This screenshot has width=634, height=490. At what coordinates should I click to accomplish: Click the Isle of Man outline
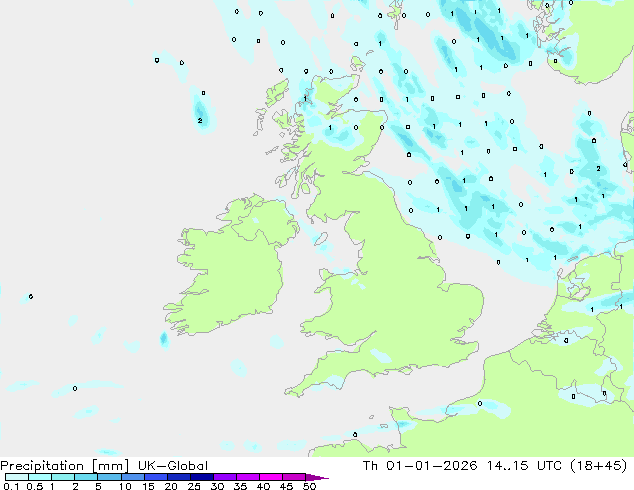tap(321, 239)
